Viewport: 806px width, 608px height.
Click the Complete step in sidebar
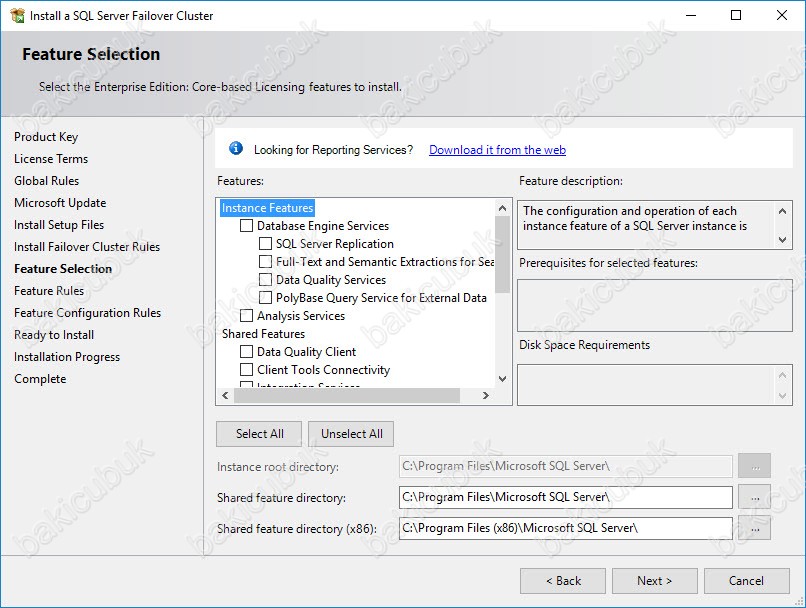pos(40,379)
